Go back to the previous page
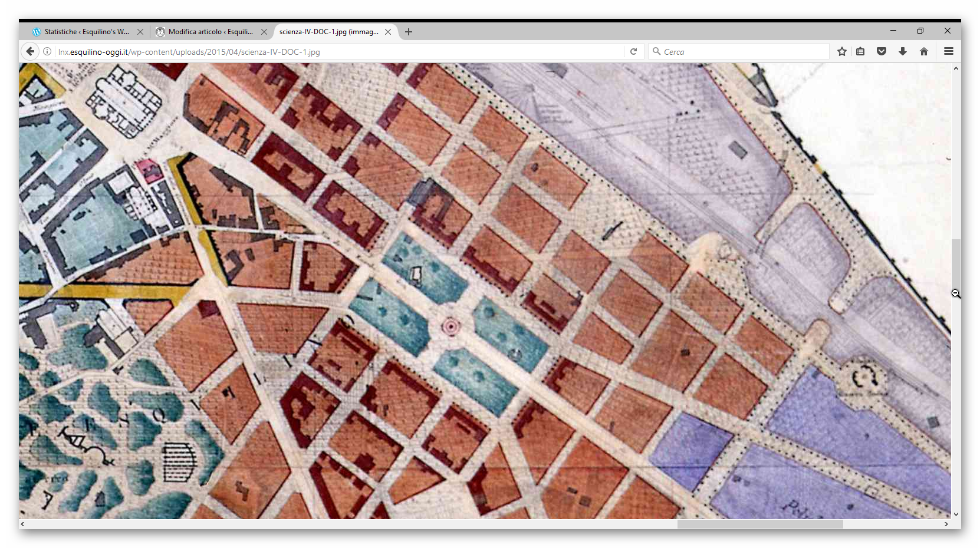980x548 pixels. [x=30, y=52]
